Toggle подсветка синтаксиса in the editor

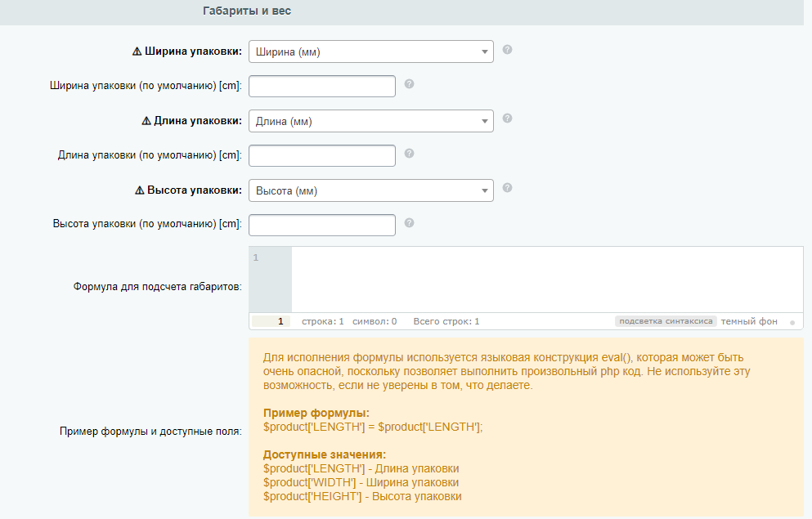[x=666, y=321]
